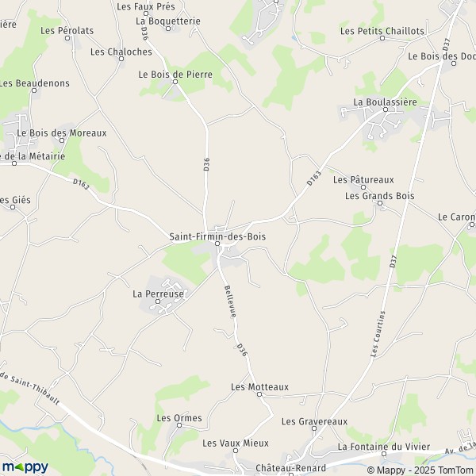Click the La Fontaine du Vivier marker
476x476 pixels.
tap(384, 454)
